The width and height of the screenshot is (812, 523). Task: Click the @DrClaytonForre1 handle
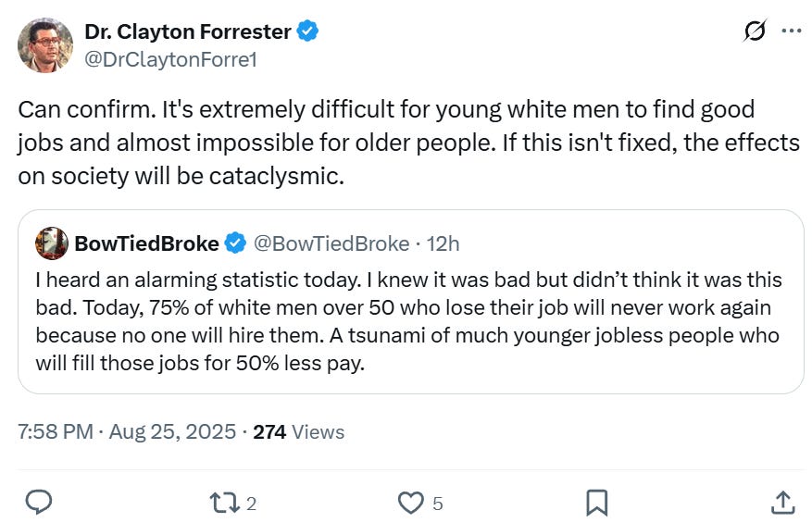(x=170, y=58)
